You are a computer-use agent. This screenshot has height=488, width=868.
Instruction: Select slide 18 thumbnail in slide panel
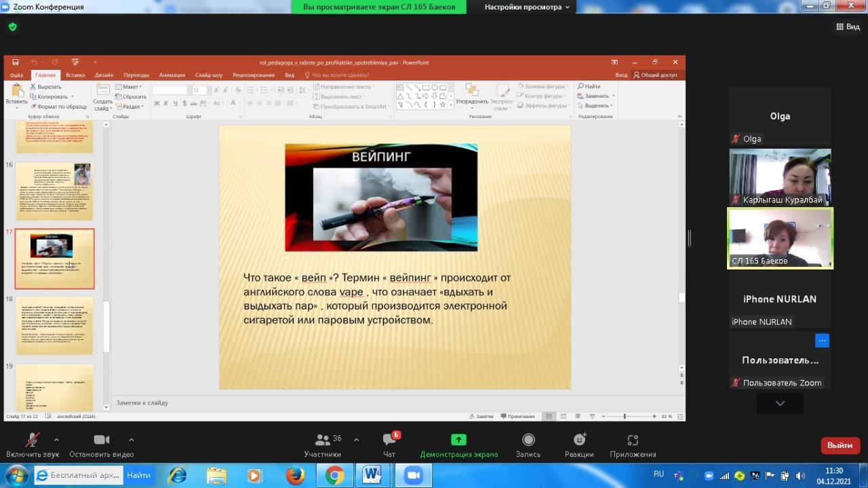point(54,325)
